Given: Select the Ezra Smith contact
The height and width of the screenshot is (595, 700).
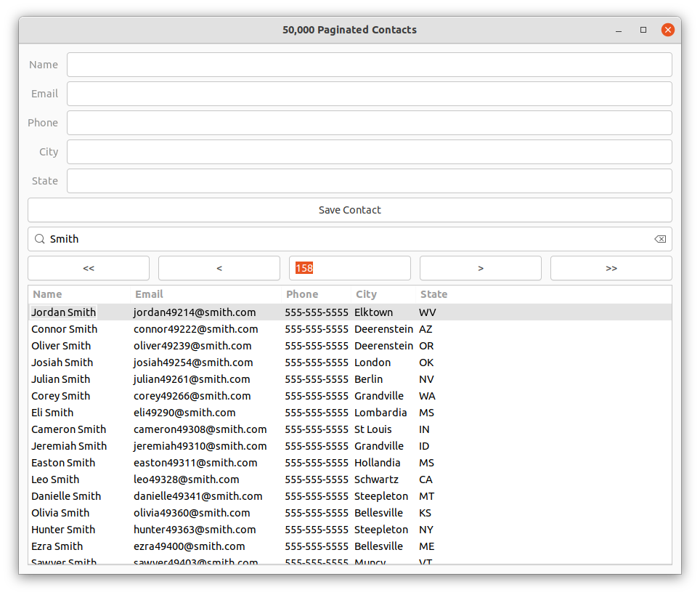Looking at the screenshot, I should click(350, 546).
